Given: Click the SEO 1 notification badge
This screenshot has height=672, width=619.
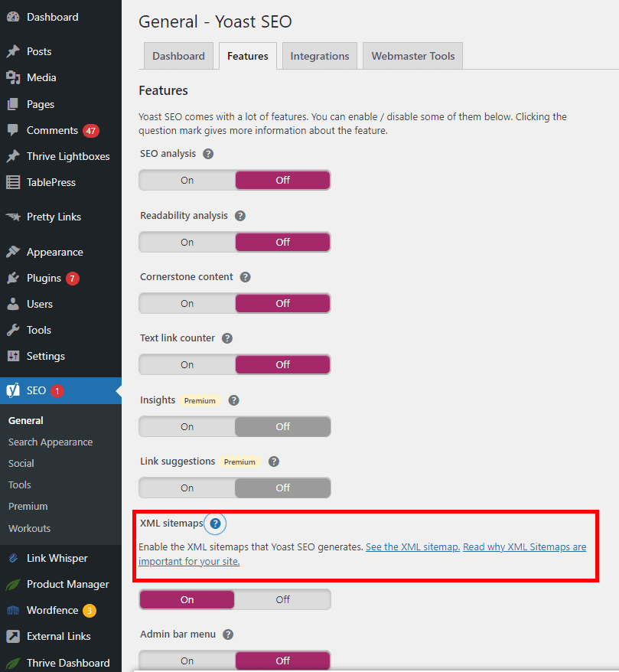Looking at the screenshot, I should tap(57, 391).
